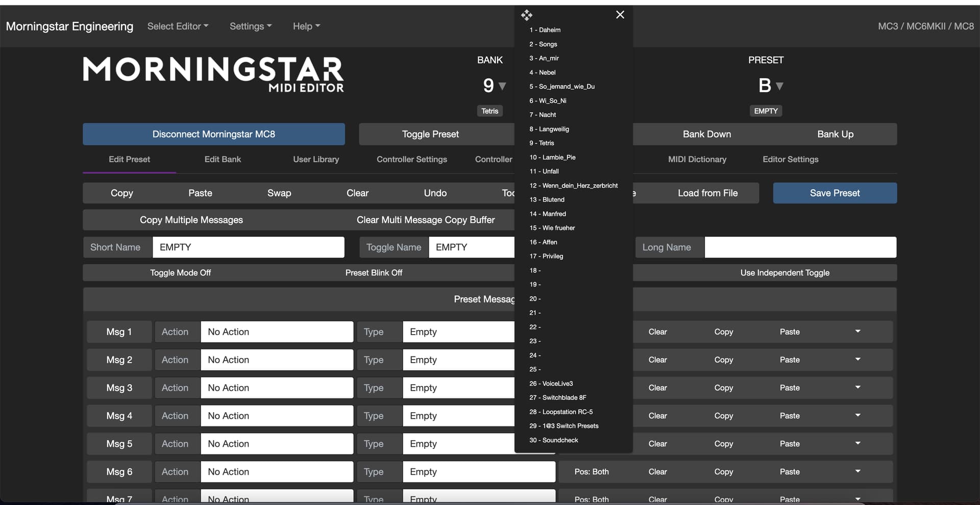Image resolution: width=980 pixels, height=505 pixels.
Task: Open the PRESET letter dropdown arrow
Action: click(x=779, y=86)
